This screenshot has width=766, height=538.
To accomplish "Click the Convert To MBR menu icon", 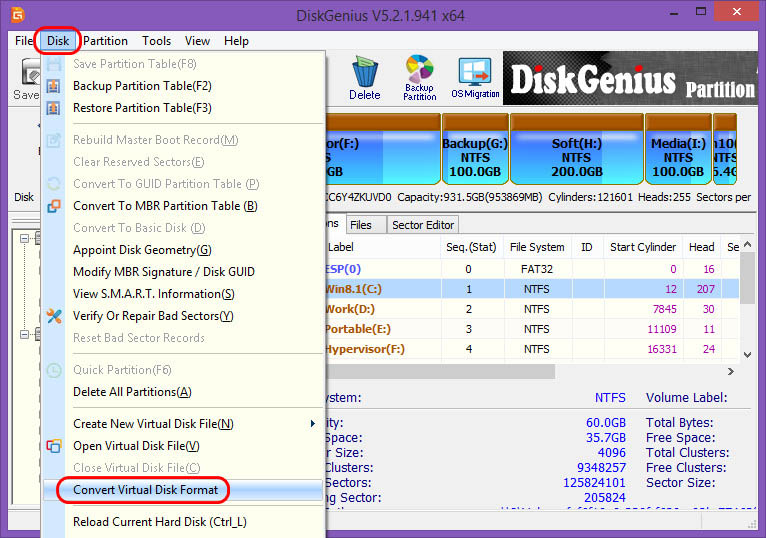I will pos(54,206).
